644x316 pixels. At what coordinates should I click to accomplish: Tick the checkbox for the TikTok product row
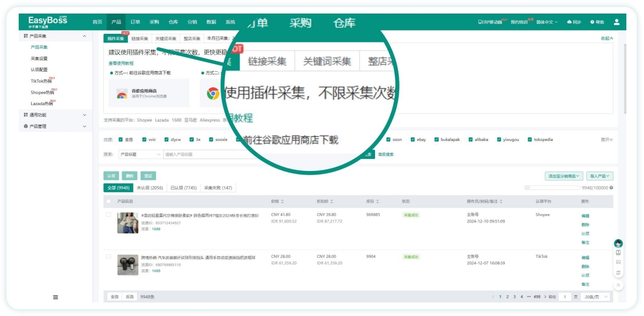click(109, 257)
